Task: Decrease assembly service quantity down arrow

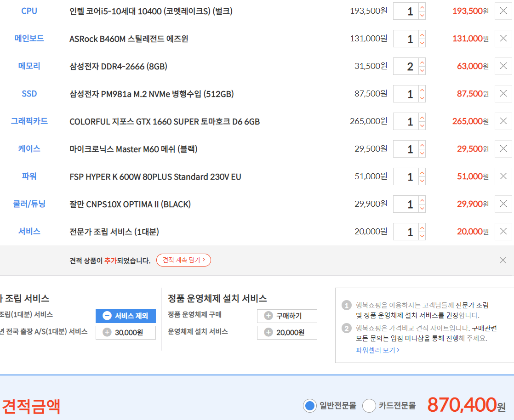Action: point(422,236)
